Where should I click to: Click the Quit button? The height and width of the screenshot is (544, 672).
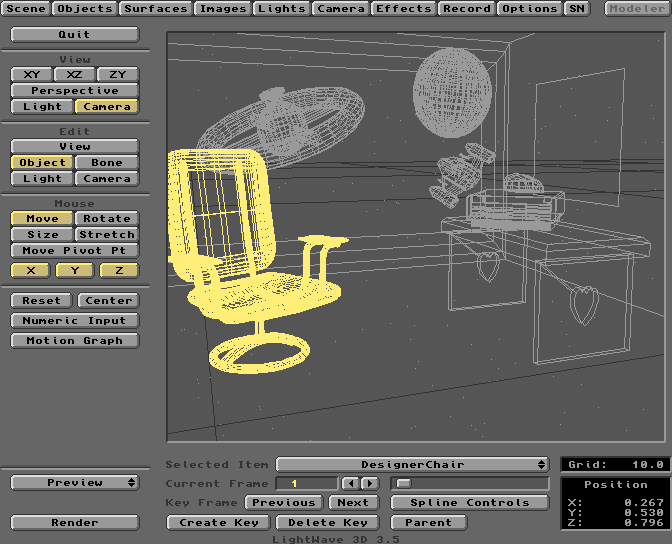click(75, 34)
